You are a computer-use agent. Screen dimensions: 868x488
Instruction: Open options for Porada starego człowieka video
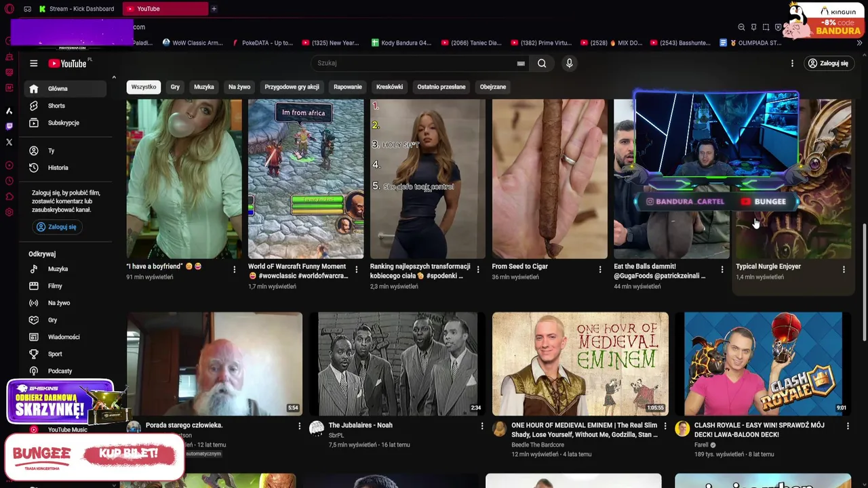(x=299, y=426)
